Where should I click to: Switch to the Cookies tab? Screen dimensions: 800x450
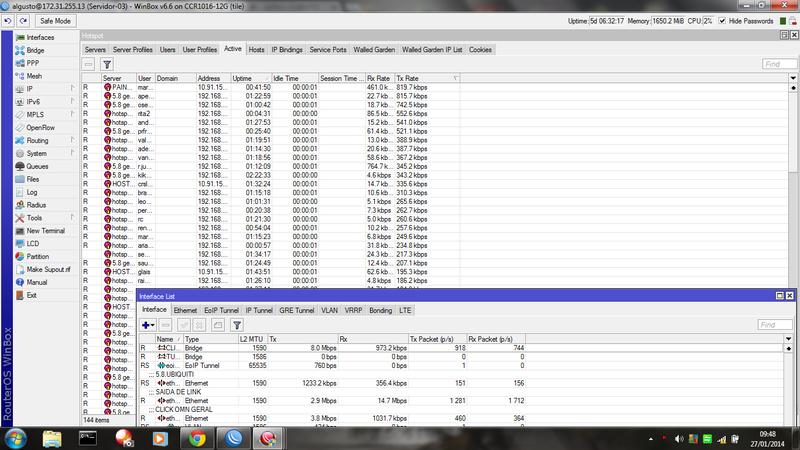click(480, 49)
